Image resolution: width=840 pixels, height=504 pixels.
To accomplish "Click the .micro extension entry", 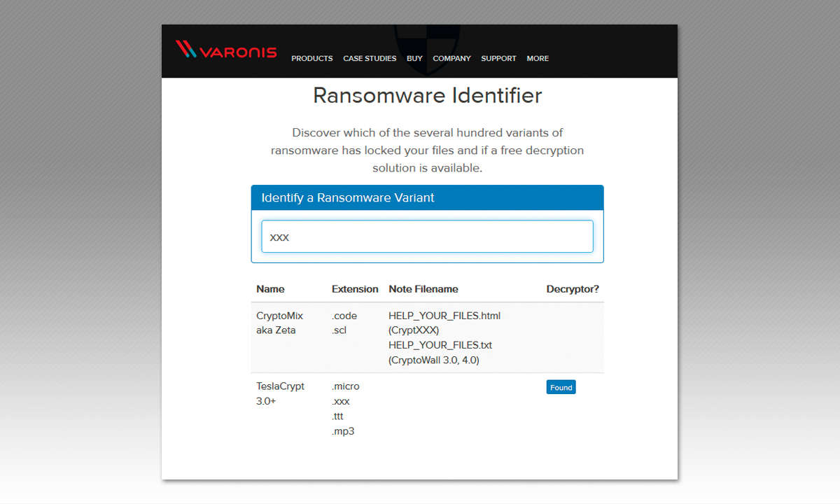I will click(345, 386).
